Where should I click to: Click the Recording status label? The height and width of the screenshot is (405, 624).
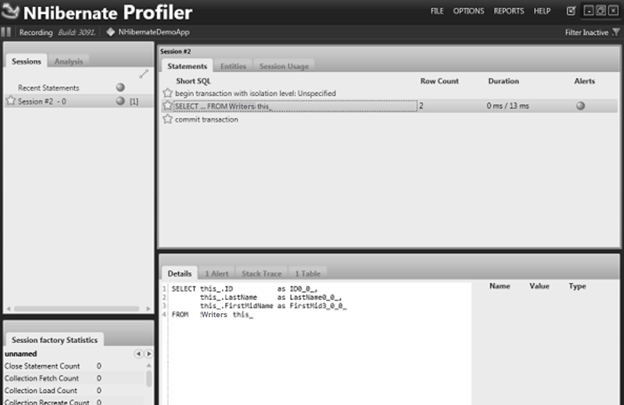point(36,32)
